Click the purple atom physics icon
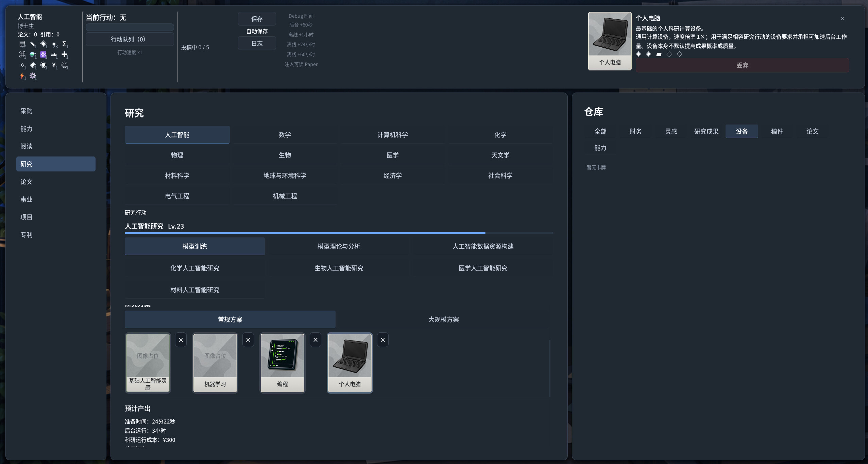 (x=43, y=54)
